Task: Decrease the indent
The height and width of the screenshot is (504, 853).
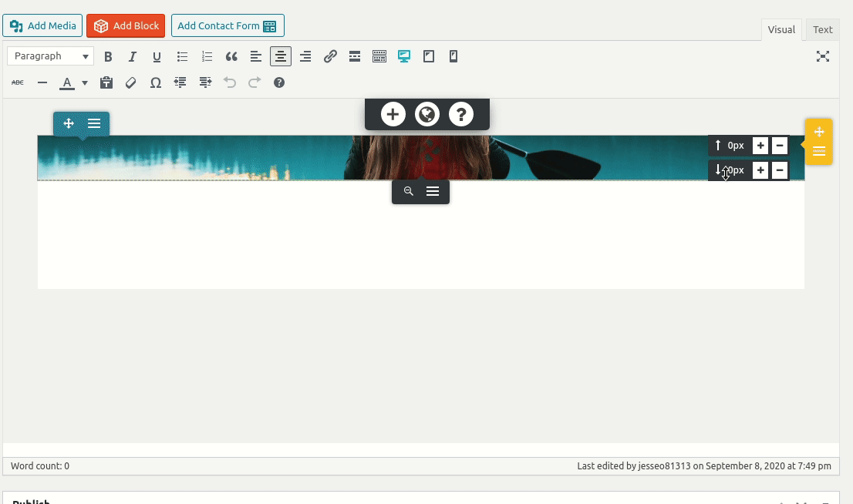Action: pos(180,82)
